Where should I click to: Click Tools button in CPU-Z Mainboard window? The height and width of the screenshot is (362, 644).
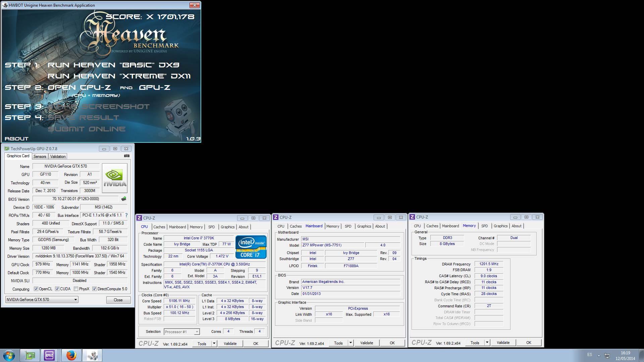[x=338, y=343]
